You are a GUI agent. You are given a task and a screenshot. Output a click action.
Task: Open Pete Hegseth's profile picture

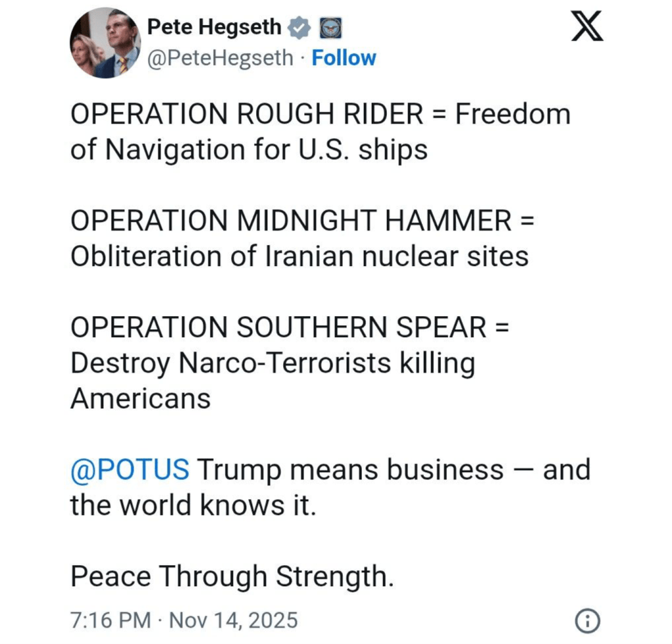105,43
